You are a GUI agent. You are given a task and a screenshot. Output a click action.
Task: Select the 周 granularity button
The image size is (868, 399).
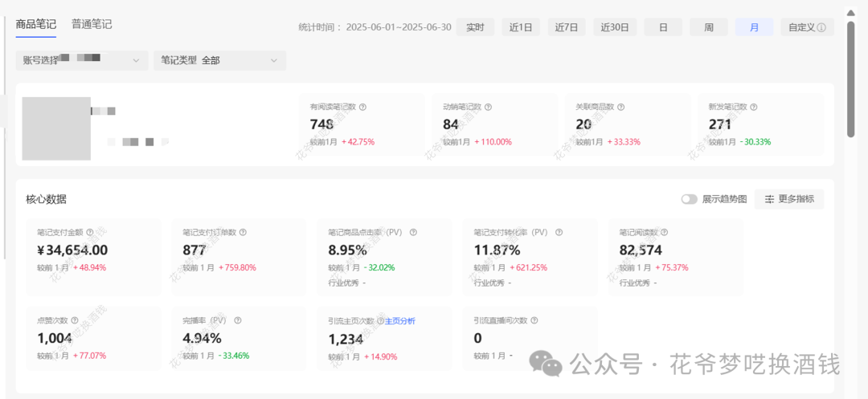tap(709, 27)
